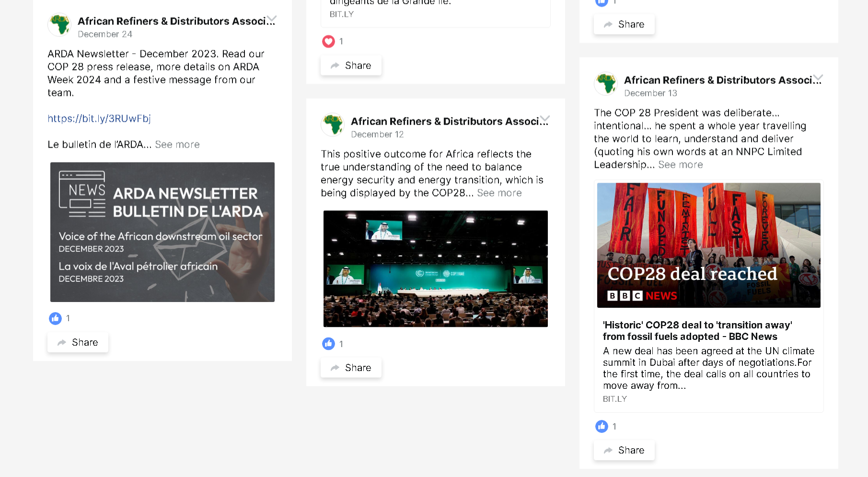This screenshot has width=868, height=477.
Task: Click thumbs-up reaction icon under BBC News post
Action: point(602,426)
